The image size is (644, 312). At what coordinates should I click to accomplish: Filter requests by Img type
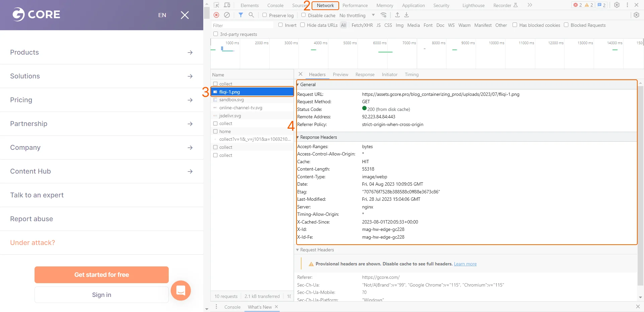click(399, 25)
